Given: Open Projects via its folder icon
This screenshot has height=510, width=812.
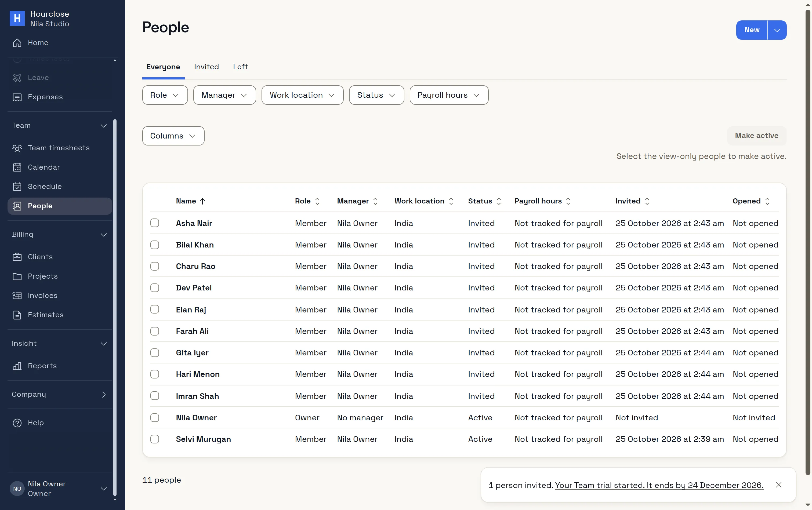Looking at the screenshot, I should 17,276.
